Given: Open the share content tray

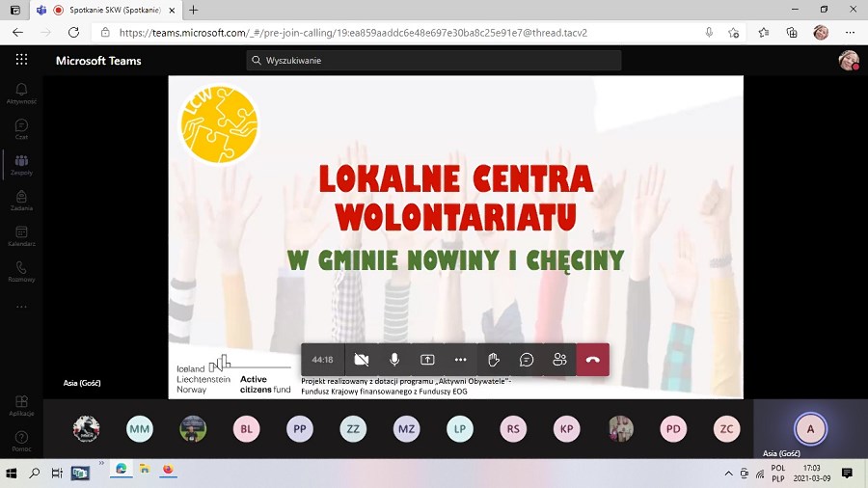Looking at the screenshot, I should (427, 360).
